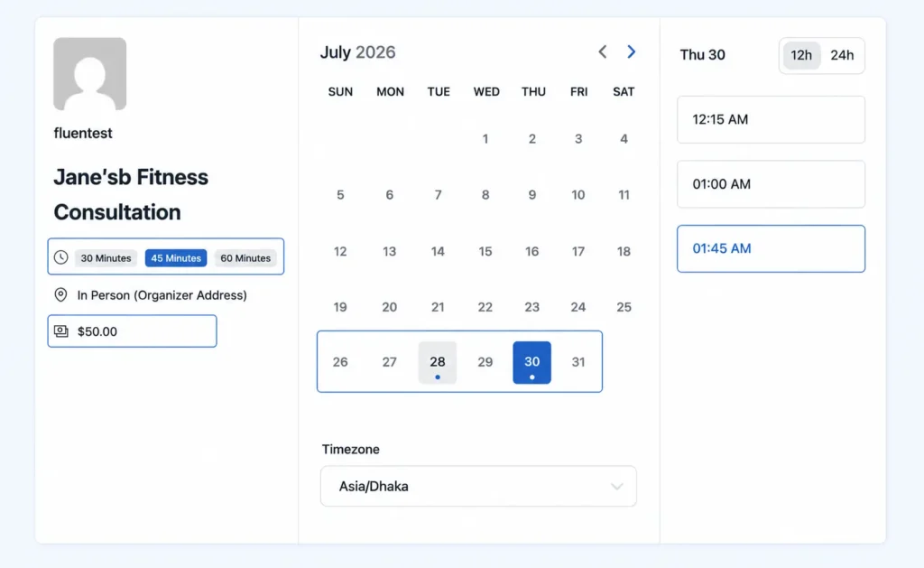Open the Asia/Dhaka timezone dropdown
The width and height of the screenshot is (924, 568).
point(478,487)
